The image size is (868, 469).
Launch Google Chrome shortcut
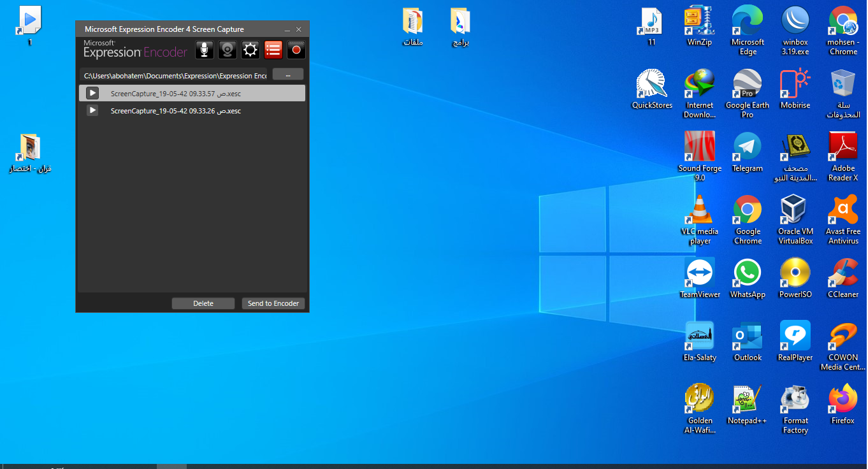(748, 219)
